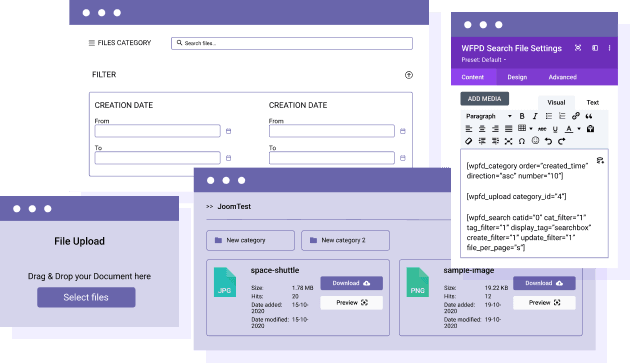Click the Files Category hamburger icon
Viewport: 630px width, 363px height.
coord(92,43)
